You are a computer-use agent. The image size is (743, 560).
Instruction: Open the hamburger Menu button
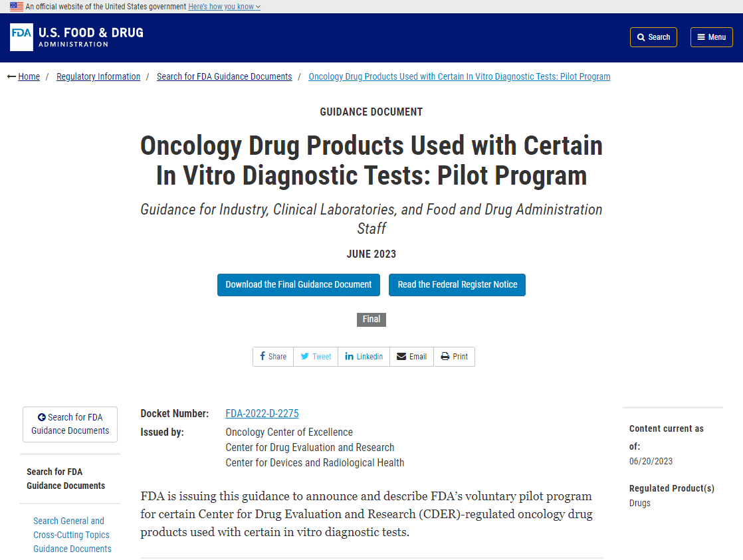point(711,37)
